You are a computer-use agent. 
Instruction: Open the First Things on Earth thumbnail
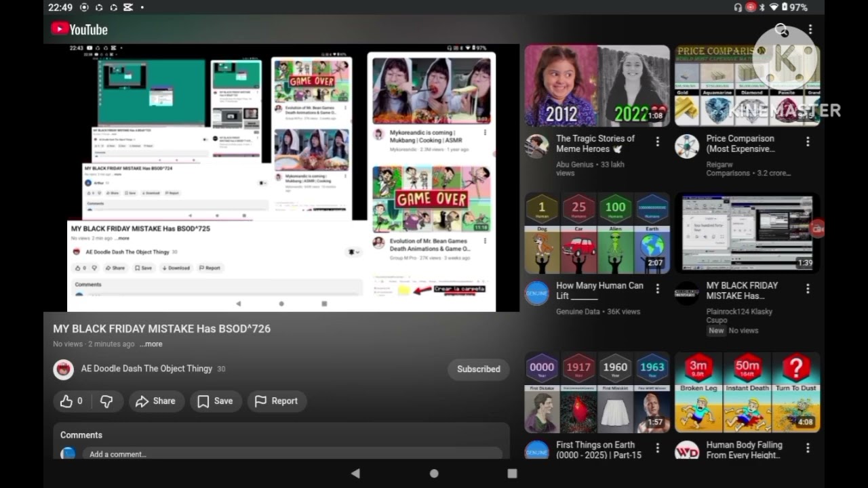597,392
